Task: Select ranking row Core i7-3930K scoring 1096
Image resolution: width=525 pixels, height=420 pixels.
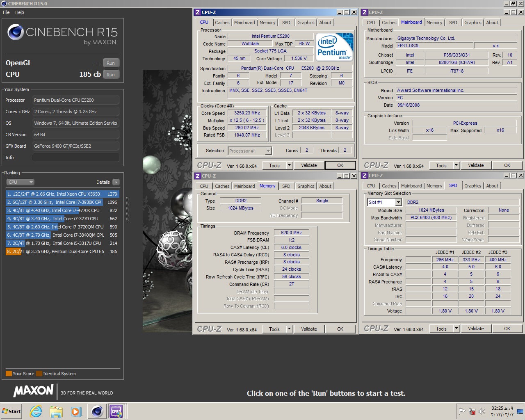Action: pos(62,202)
